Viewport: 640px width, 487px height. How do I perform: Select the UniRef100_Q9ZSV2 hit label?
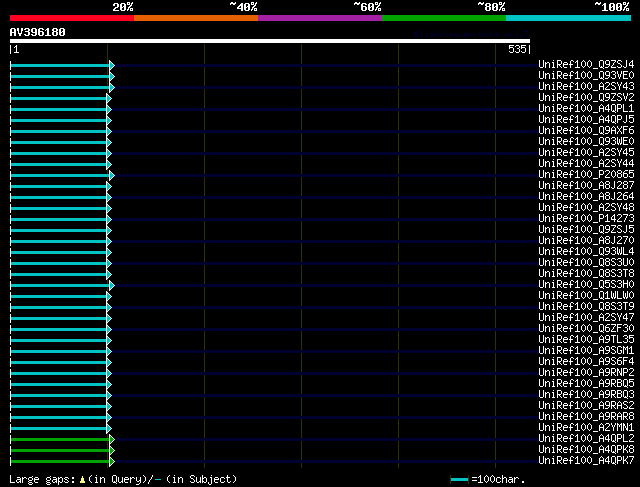(586, 98)
